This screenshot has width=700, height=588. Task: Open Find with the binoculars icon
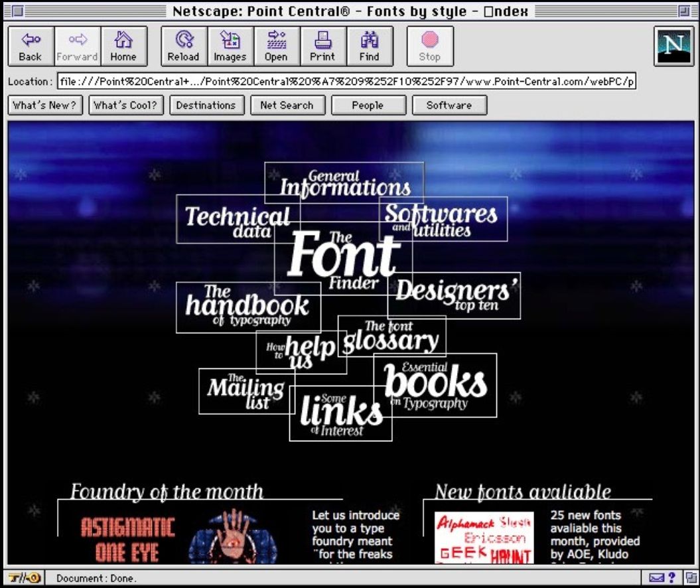(x=369, y=46)
